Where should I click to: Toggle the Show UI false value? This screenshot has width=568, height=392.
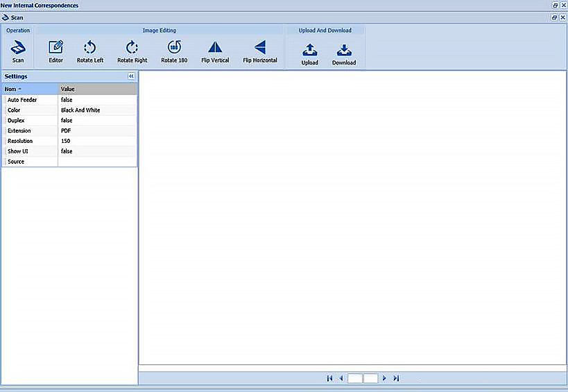(x=97, y=151)
